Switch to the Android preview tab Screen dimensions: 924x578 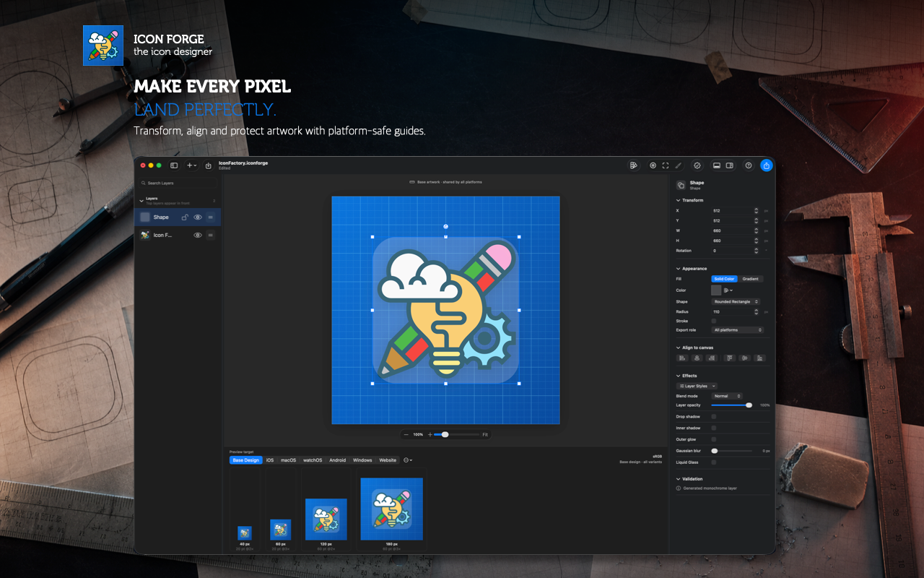338,460
